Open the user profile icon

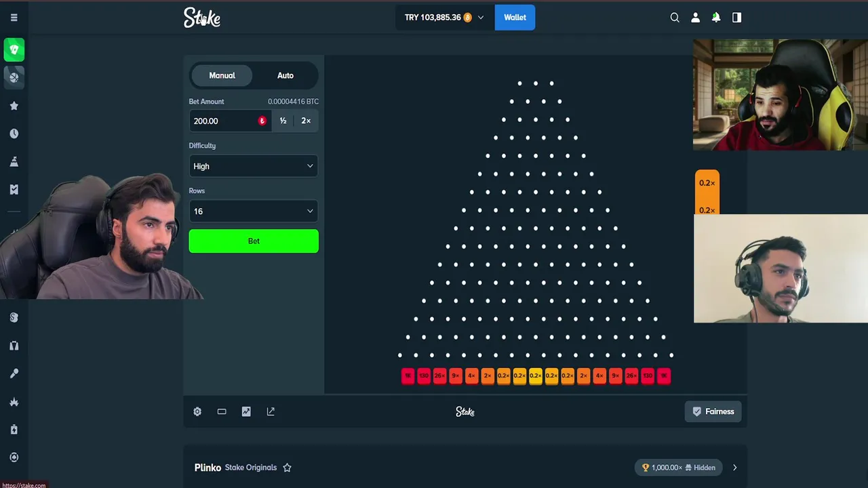695,18
